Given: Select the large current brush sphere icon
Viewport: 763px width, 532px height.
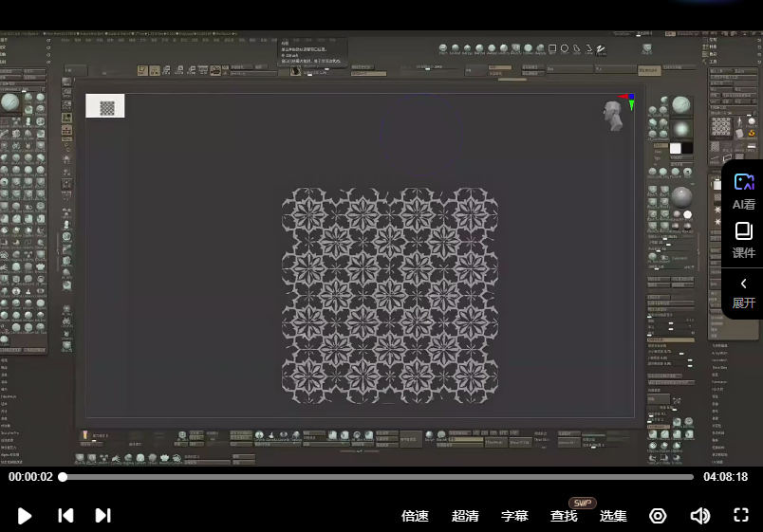Looking at the screenshot, I should point(10,102).
